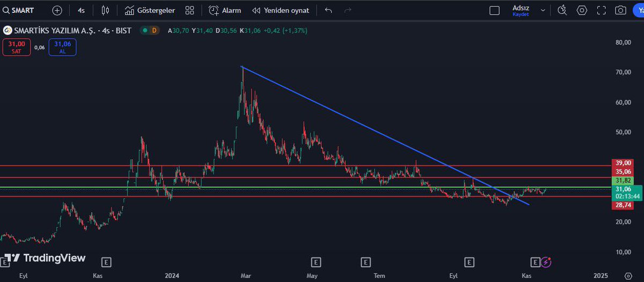Click the green market status dot

pos(144,31)
